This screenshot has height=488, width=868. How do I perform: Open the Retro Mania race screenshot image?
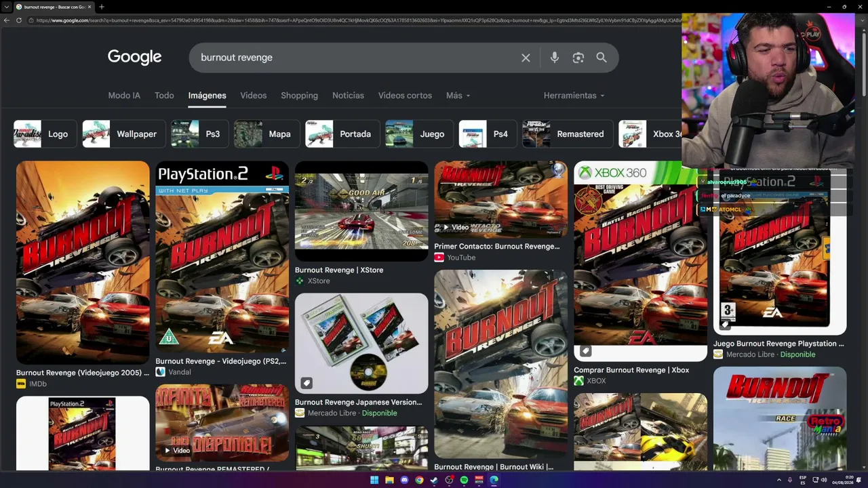[x=780, y=418]
